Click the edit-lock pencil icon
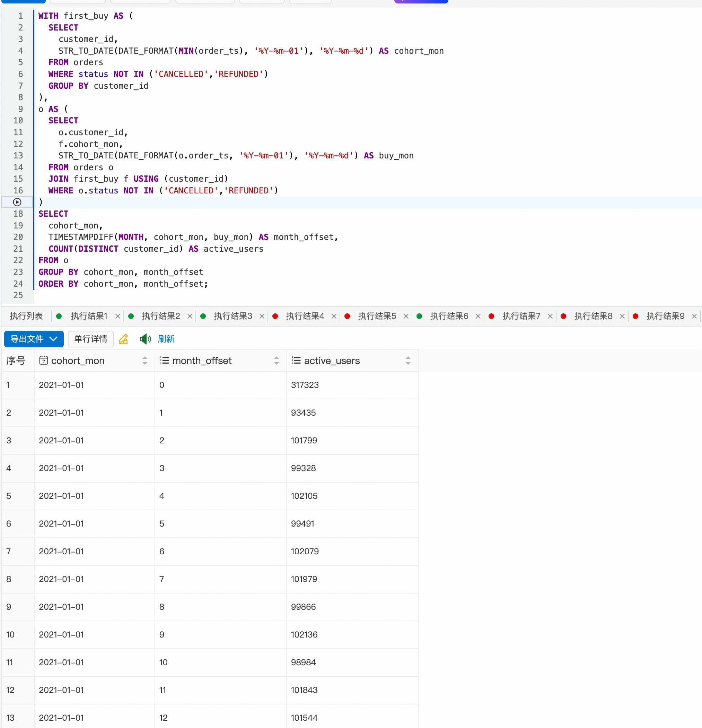 [124, 339]
